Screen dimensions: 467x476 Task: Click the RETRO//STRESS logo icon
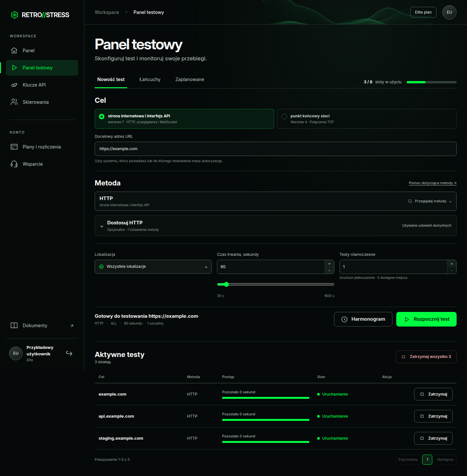click(x=14, y=15)
